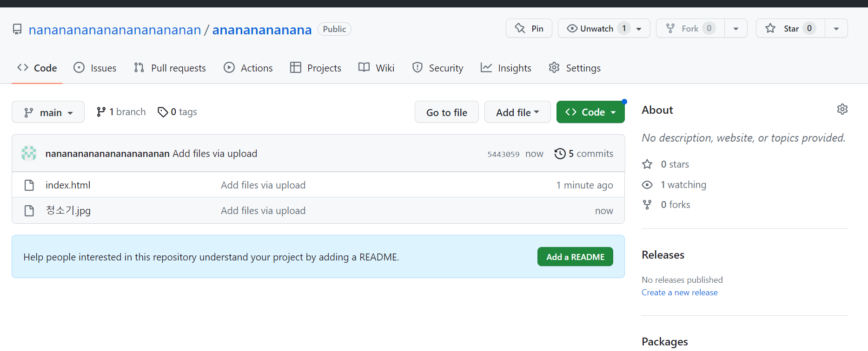This screenshot has height=351, width=868.
Task: View the 5 commits history
Action: [x=584, y=154]
